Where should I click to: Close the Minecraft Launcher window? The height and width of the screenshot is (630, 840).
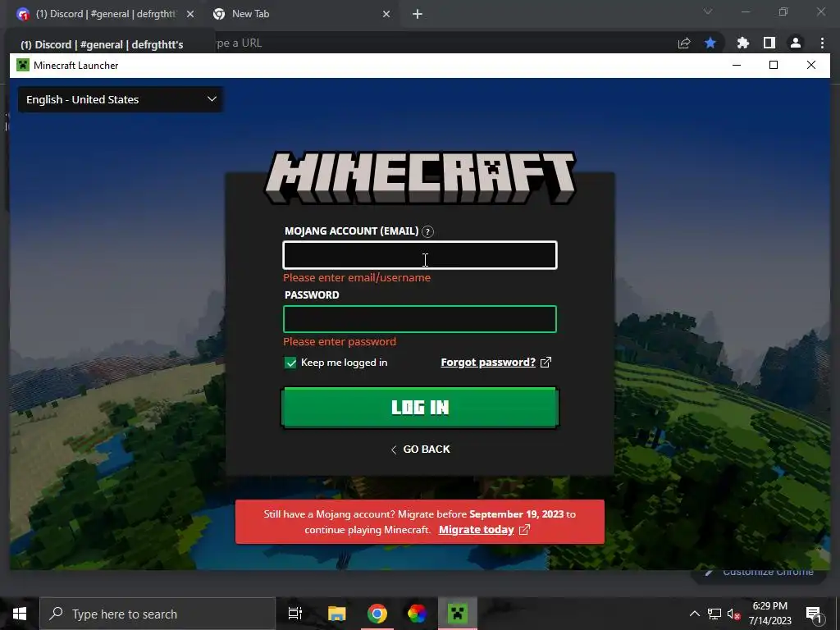811,65
